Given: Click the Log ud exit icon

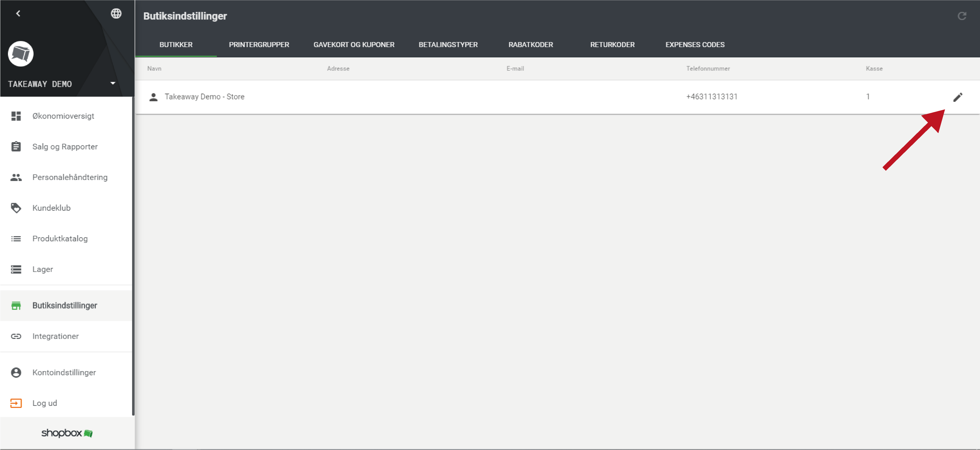Looking at the screenshot, I should [16, 403].
